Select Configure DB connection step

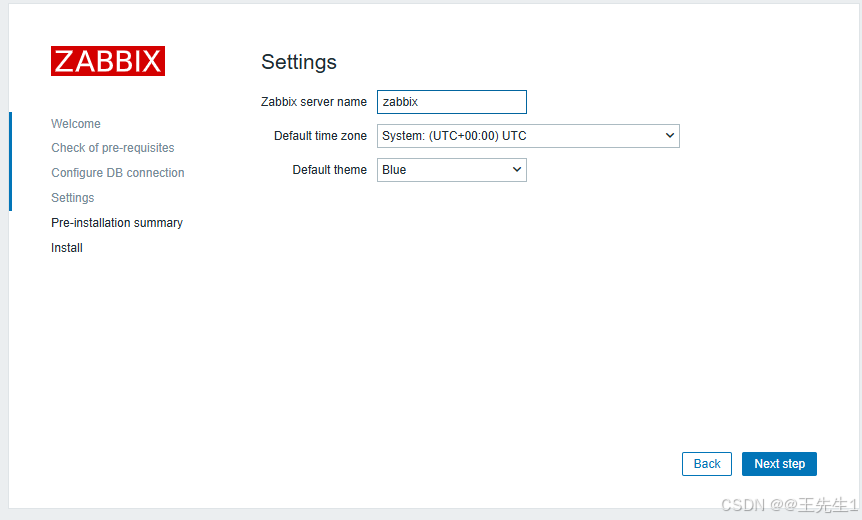pos(118,173)
